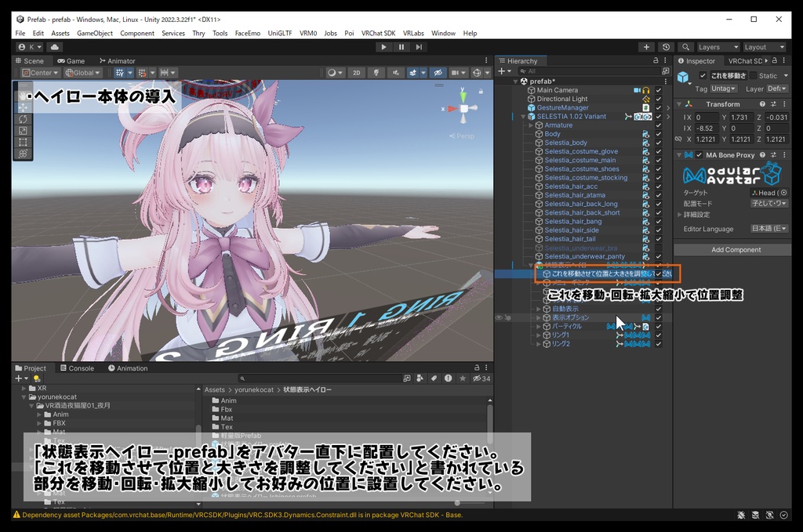
Task: Select the Scale tool in Scene view
Action: (23, 131)
